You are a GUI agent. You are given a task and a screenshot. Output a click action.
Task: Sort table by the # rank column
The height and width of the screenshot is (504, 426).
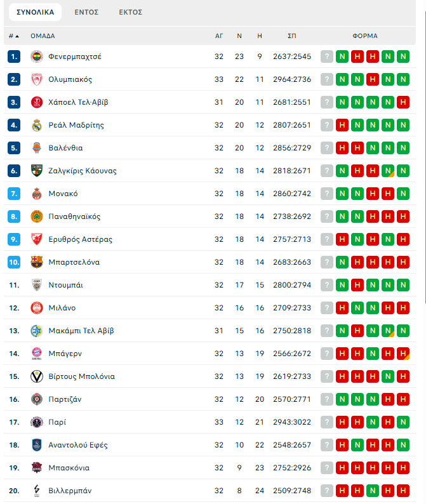point(13,36)
